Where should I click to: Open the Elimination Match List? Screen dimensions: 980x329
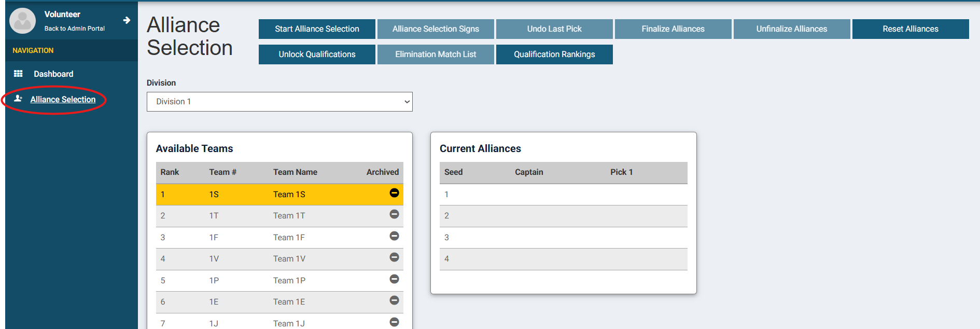pyautogui.click(x=436, y=54)
